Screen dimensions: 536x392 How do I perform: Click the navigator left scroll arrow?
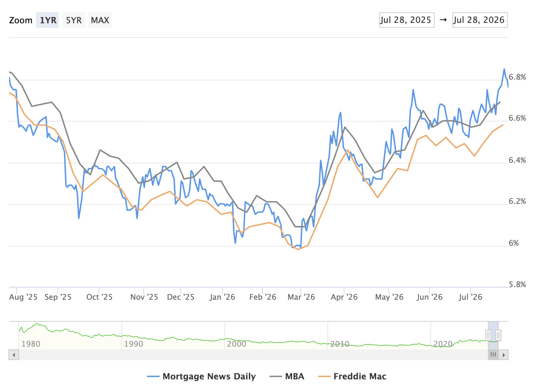tap(14, 355)
